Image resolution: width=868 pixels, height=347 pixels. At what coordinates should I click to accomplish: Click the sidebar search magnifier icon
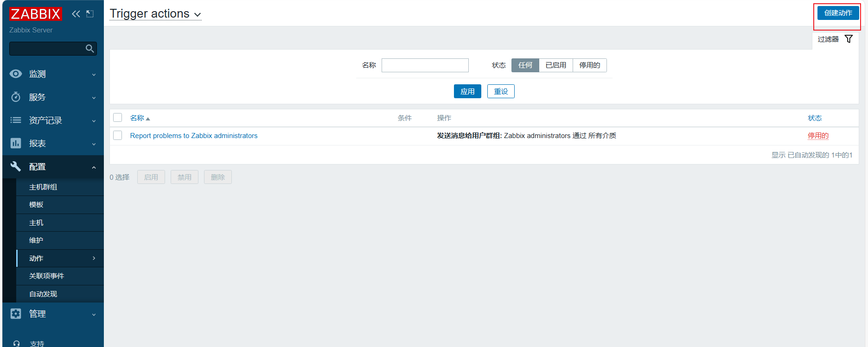[89, 48]
